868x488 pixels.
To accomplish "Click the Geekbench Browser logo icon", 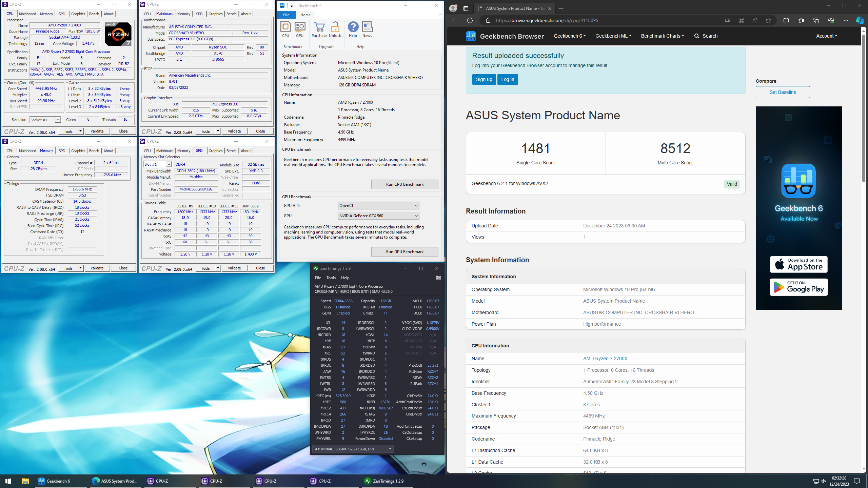I will tap(471, 36).
